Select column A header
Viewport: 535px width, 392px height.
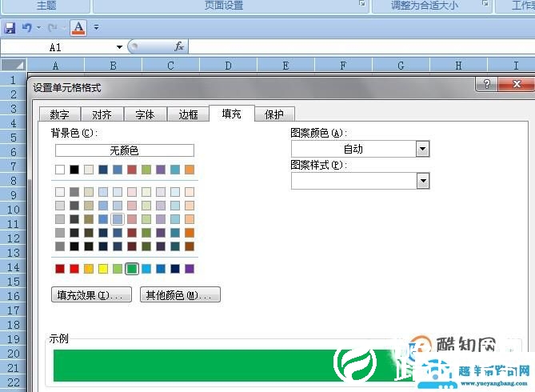[x=56, y=66]
